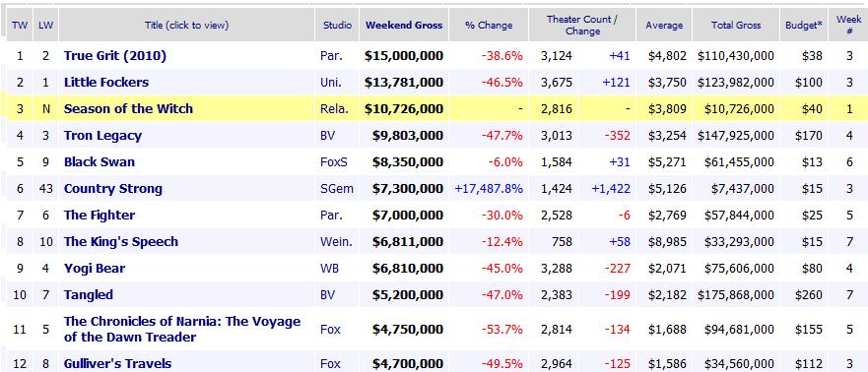This screenshot has width=868, height=372.
Task: Open the Country Strong movie link
Action: click(x=113, y=189)
